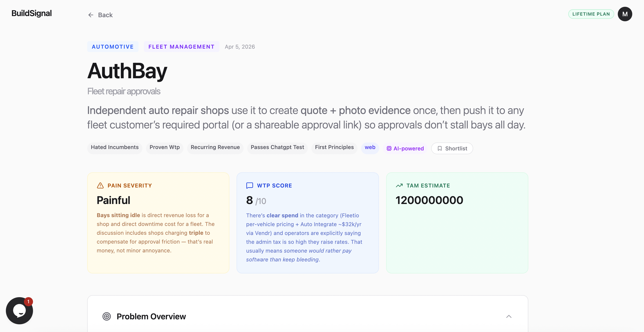
Task: Click the Painful severity value
Action: (113, 200)
